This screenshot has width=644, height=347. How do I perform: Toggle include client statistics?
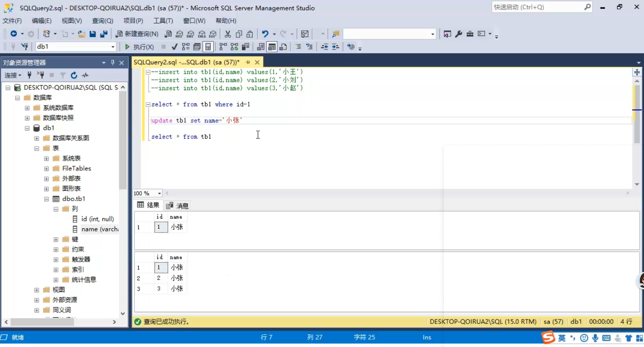pos(245,47)
